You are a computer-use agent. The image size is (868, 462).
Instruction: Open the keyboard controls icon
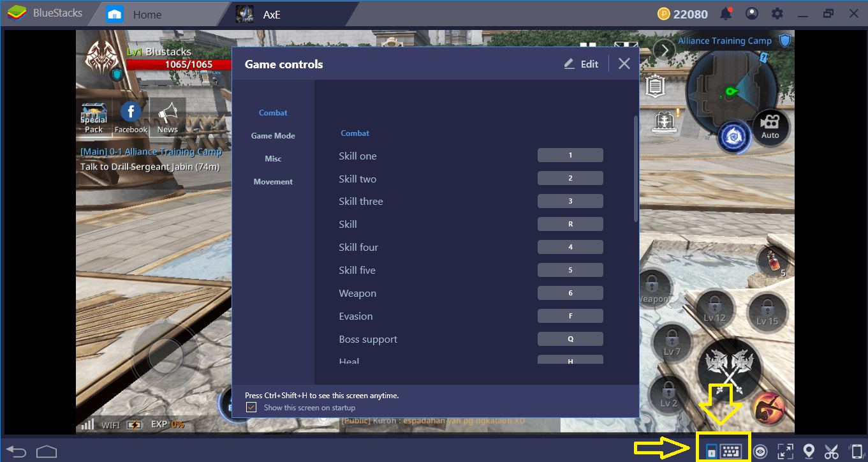[731, 452]
